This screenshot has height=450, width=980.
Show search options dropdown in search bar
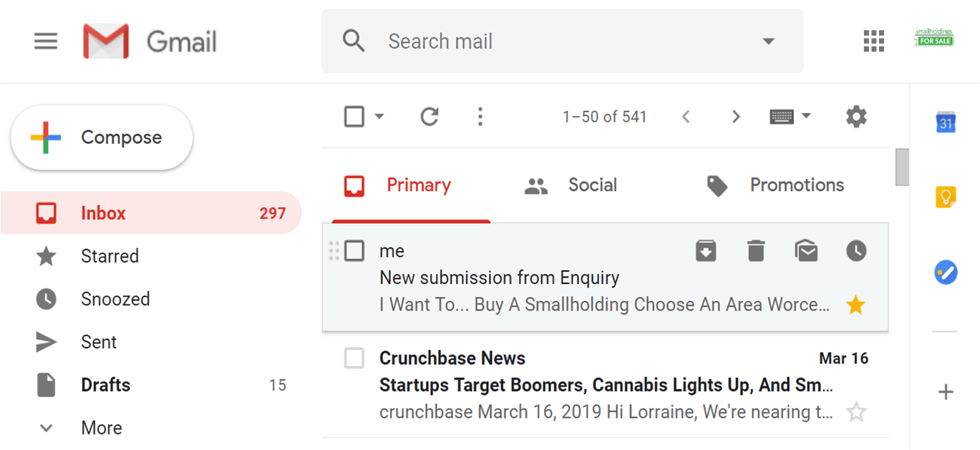[x=769, y=41]
